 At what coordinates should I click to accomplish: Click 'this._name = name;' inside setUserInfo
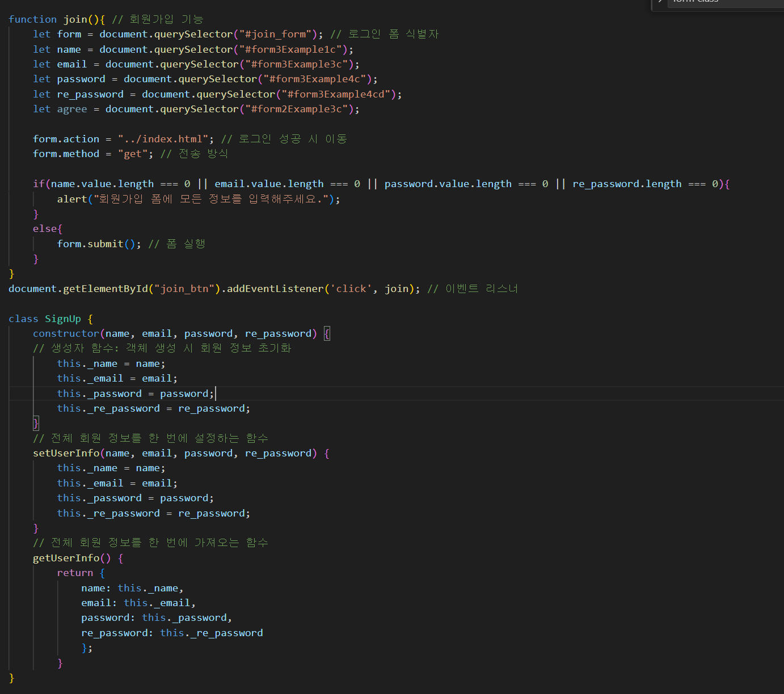(111, 468)
